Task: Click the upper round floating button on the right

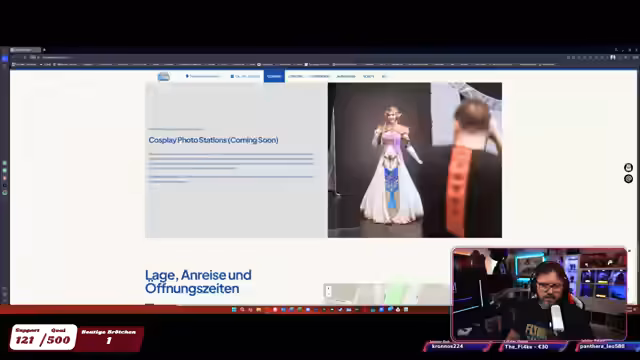Action: (x=628, y=167)
